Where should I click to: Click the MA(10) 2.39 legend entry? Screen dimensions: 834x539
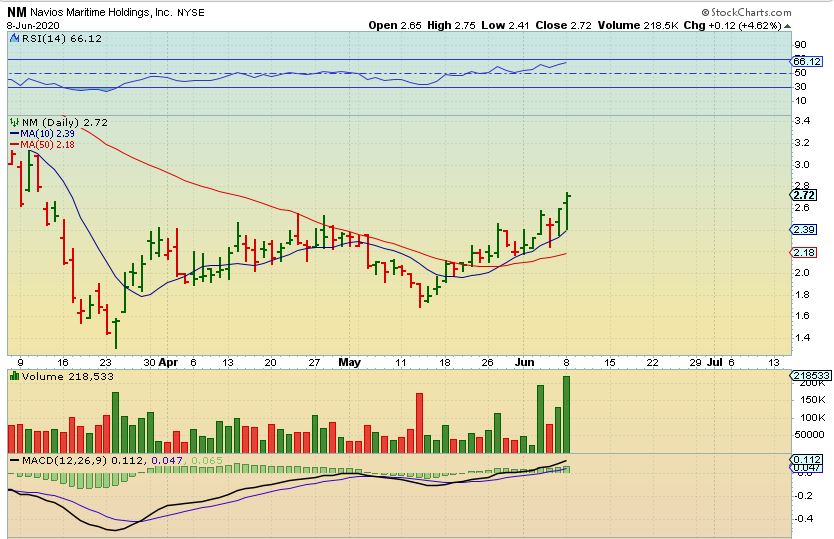tap(43, 134)
